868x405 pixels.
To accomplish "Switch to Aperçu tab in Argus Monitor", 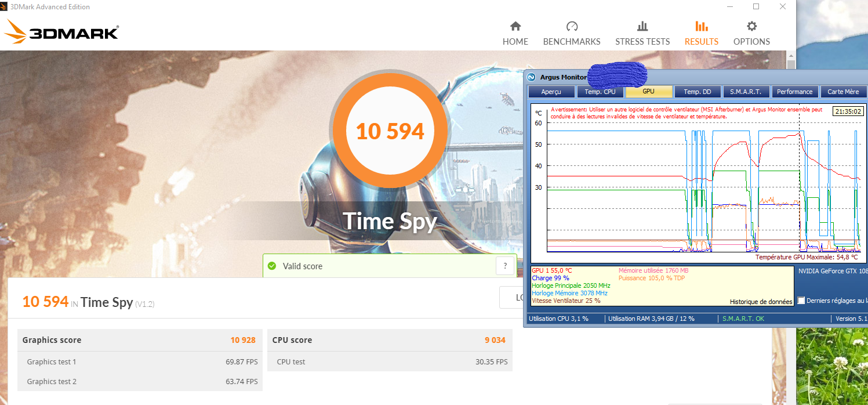I will coord(551,92).
